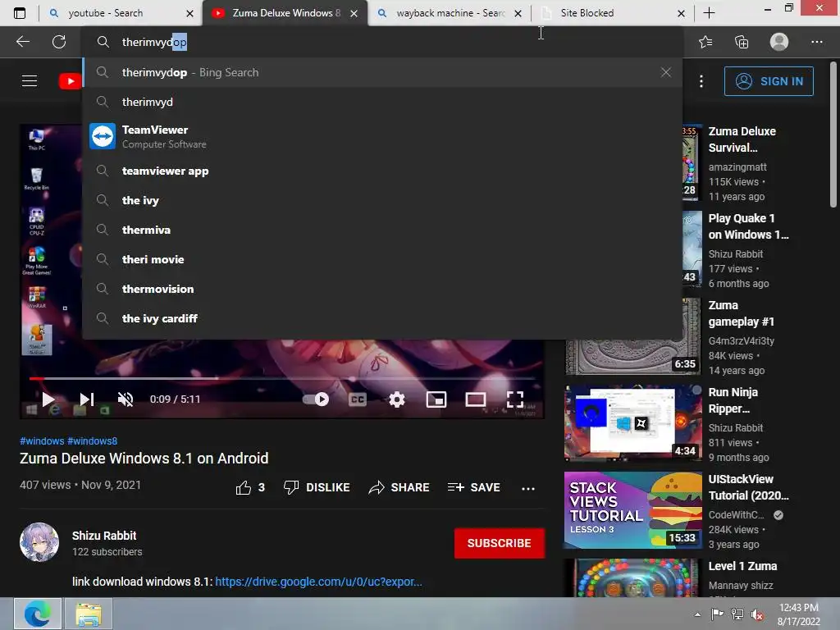
Task: Open YouTube hamburger guide menu
Action: pos(30,81)
